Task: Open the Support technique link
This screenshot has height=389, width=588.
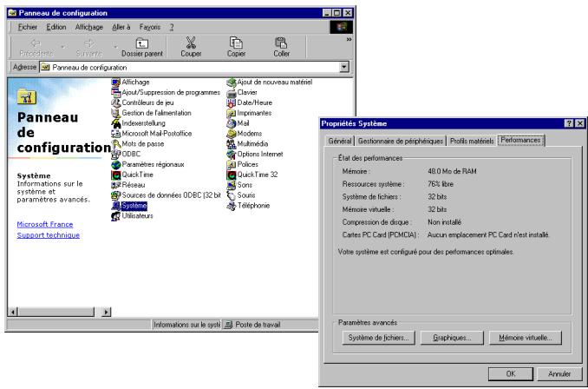Action: 49,235
